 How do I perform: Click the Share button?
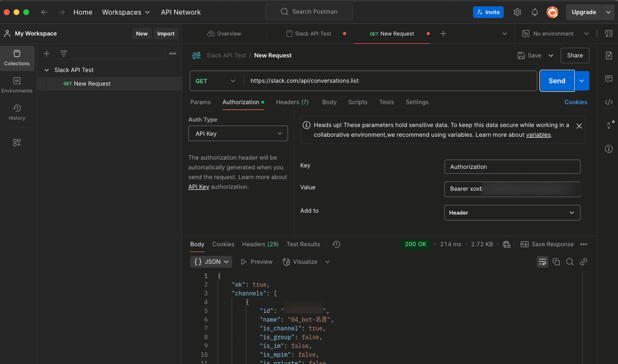[x=575, y=56]
